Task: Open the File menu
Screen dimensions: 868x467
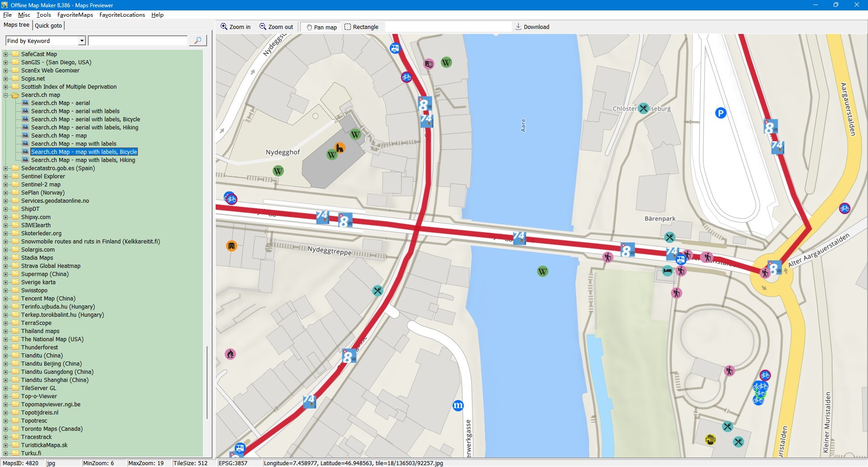Action: (x=7, y=15)
